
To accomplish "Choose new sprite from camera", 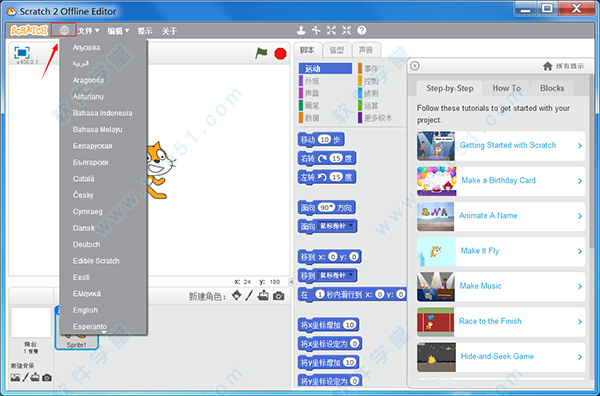I will [x=279, y=296].
